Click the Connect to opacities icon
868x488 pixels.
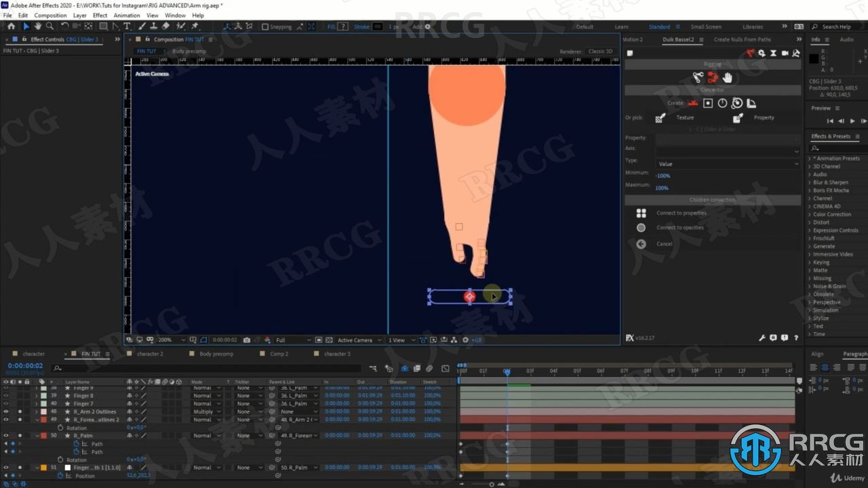pyautogui.click(x=641, y=228)
